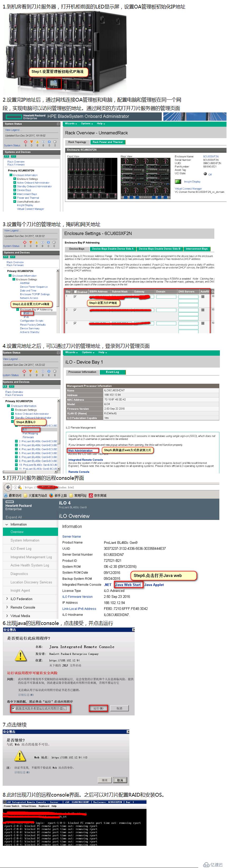Switch to Rack Power and Thermal tab
227x868 pixels.
(108, 142)
